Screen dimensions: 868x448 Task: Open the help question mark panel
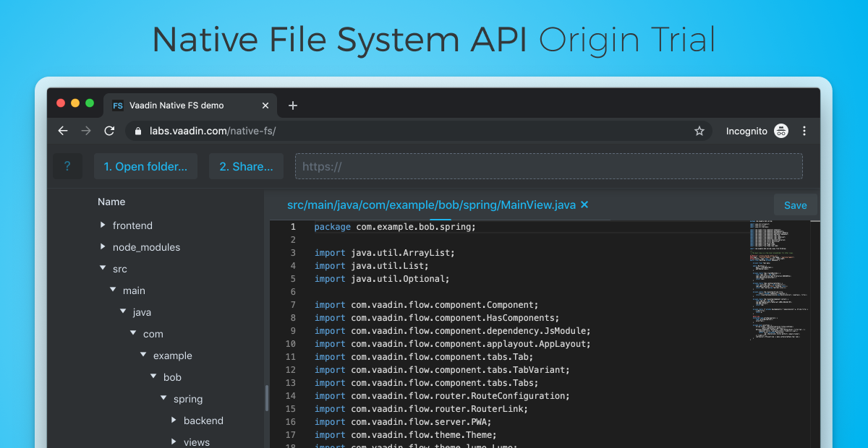[x=67, y=165]
